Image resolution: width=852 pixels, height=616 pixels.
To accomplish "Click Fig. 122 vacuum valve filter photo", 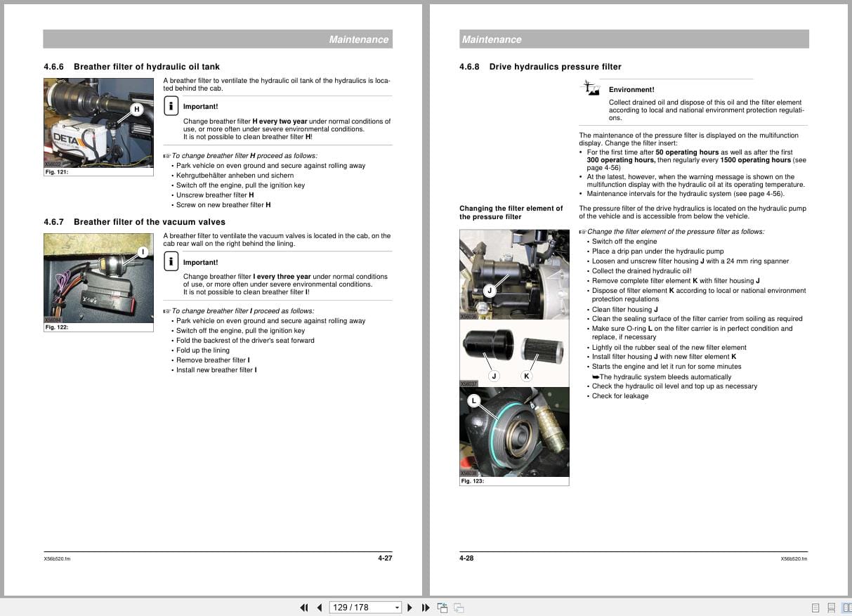I will point(98,278).
